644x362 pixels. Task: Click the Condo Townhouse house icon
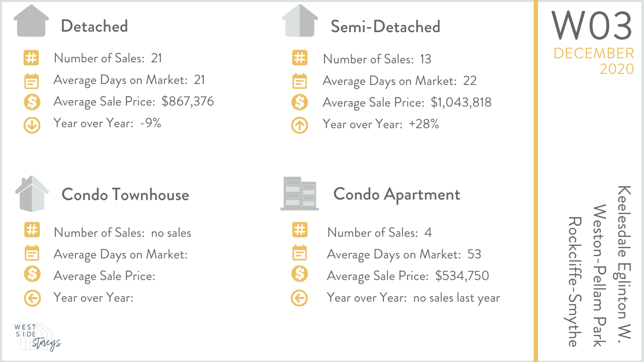(x=32, y=194)
